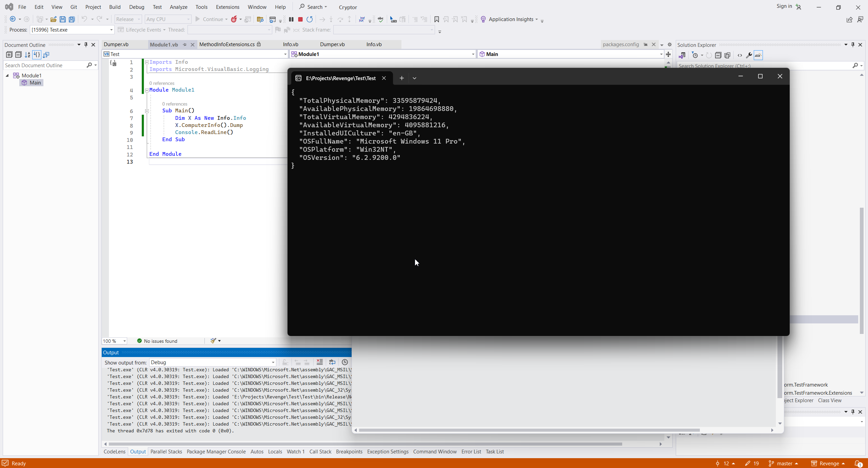Stop debugging with the red square
The image size is (868, 468).
(300, 19)
